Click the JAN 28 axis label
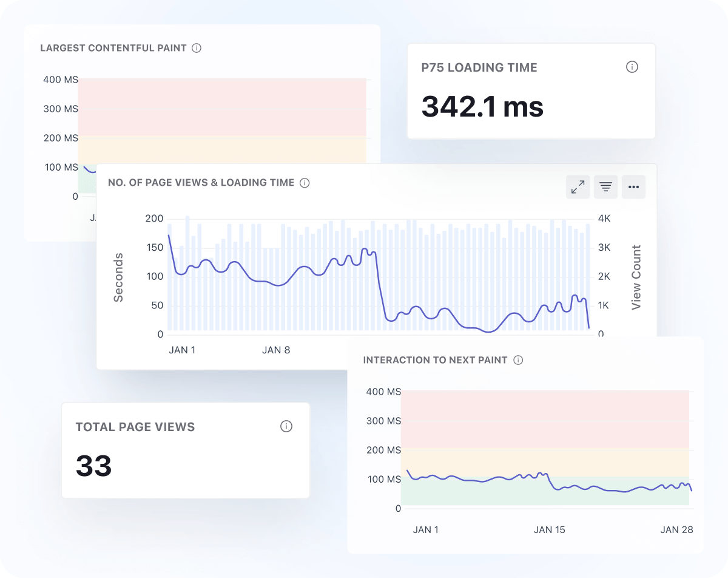Screen dimensions: 728x578 [x=676, y=529]
